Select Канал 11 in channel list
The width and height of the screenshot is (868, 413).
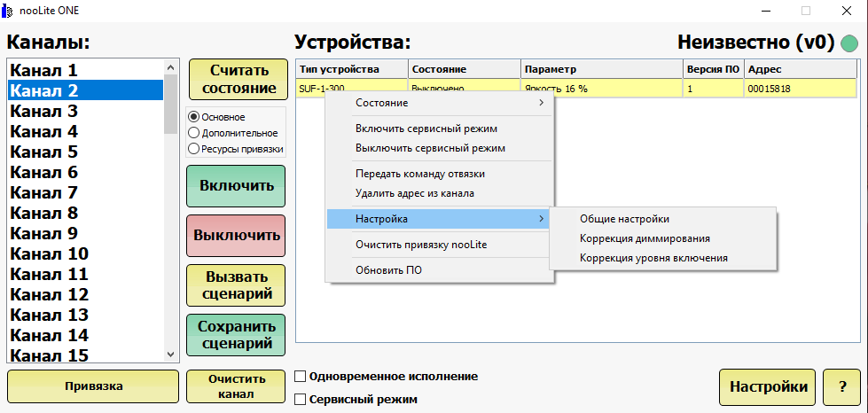86,274
